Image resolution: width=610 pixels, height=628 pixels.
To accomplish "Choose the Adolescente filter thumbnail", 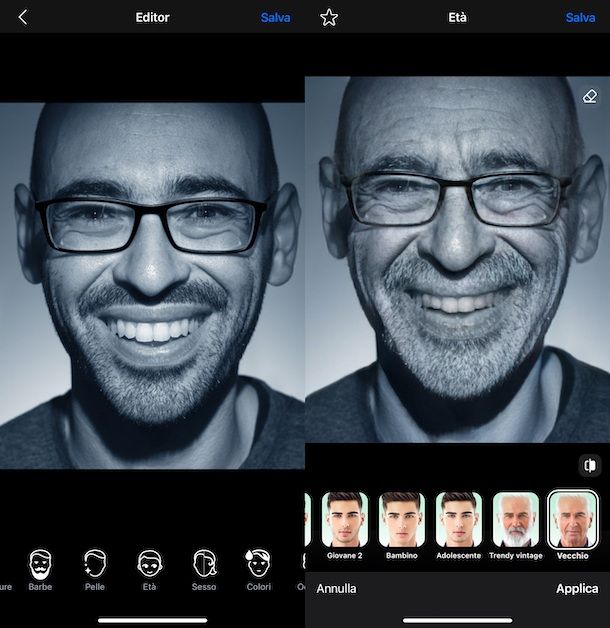I will click(459, 519).
